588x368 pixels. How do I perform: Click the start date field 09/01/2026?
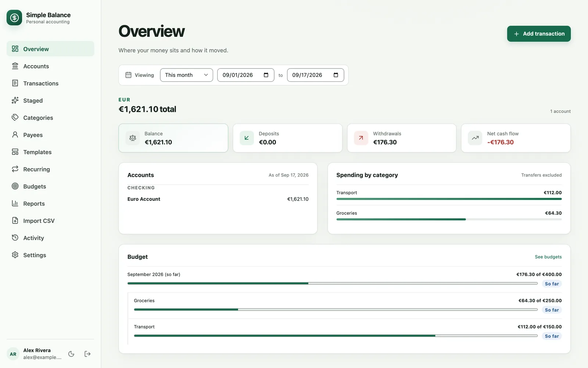point(245,75)
